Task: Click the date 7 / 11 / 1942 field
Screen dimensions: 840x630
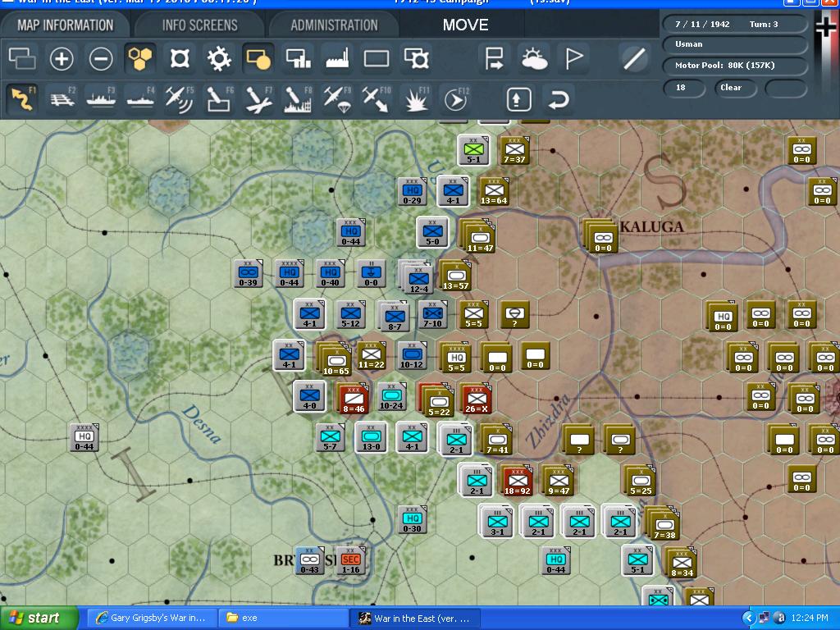Action: coord(702,24)
